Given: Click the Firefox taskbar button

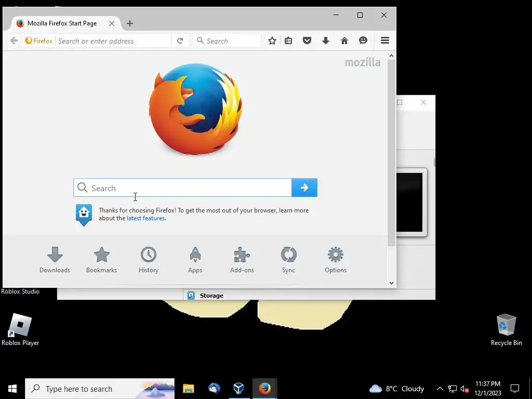Looking at the screenshot, I should coord(264,389).
